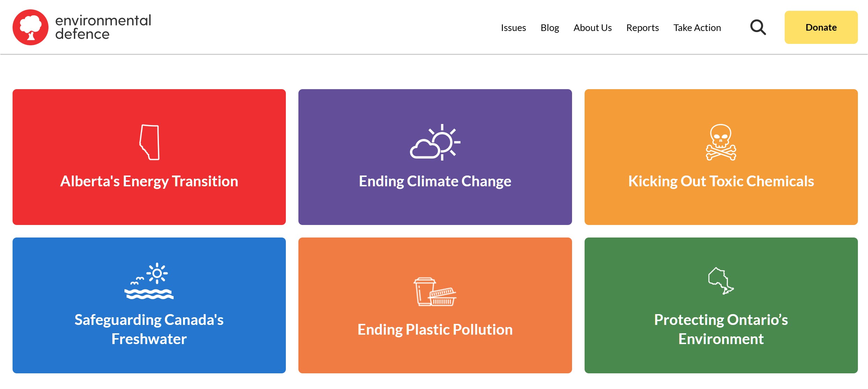Click the Ontario province outline icon
This screenshot has width=868, height=389.
click(x=721, y=281)
